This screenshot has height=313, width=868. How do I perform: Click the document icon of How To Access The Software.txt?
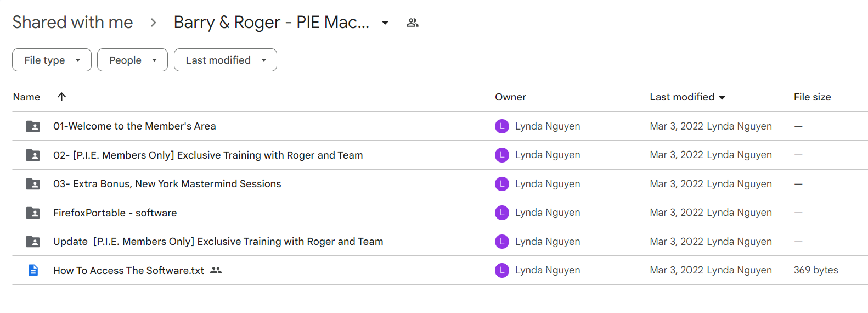(33, 270)
